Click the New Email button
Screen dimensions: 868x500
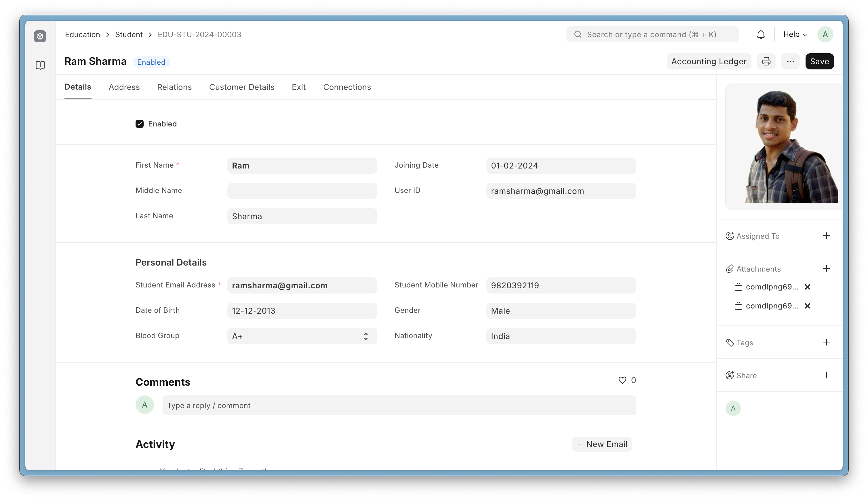pos(602,444)
